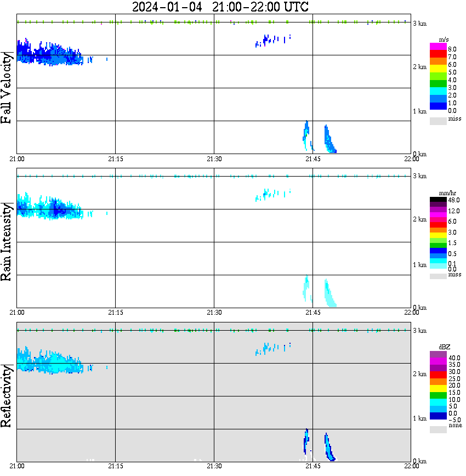
Task: Click the 'Rain Intensity' panel axis label
Action: pyautogui.click(x=7, y=242)
